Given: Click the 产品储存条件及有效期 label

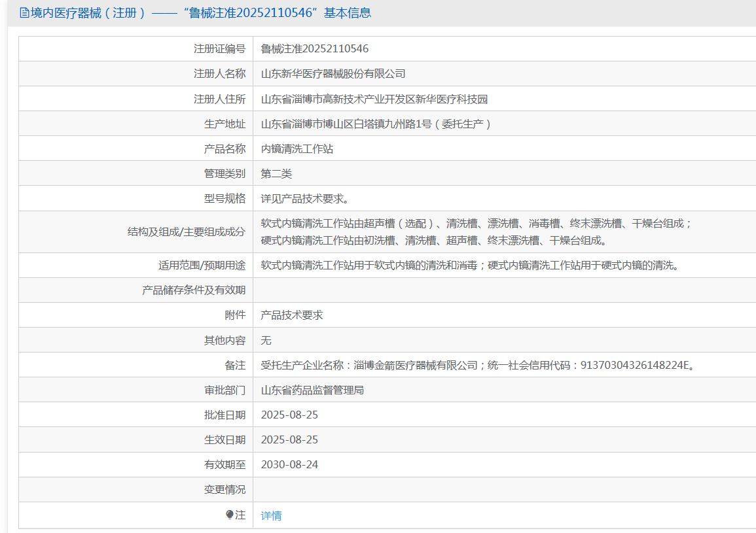Looking at the screenshot, I should coord(194,290).
